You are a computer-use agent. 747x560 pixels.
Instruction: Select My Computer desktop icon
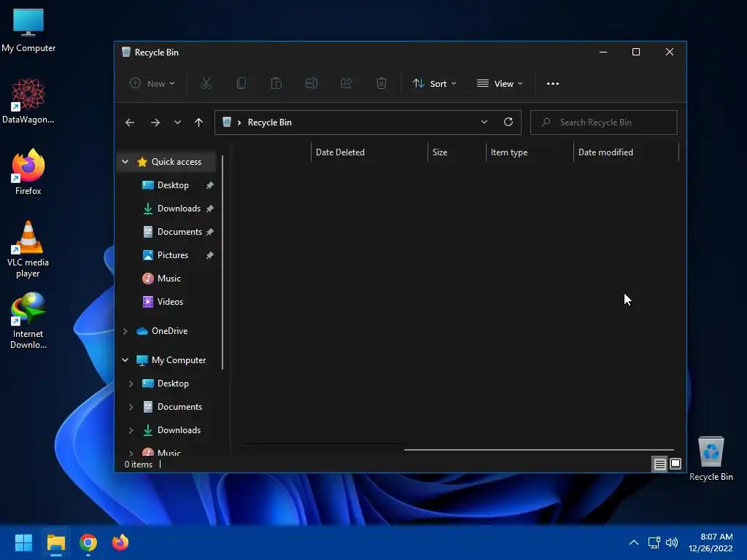click(28, 30)
